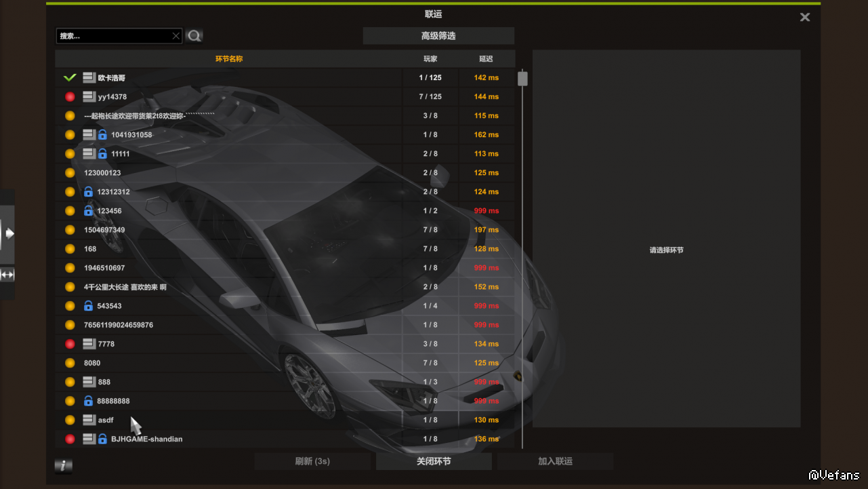Image resolution: width=868 pixels, height=489 pixels.
Task: Select the session named asdf
Action: (x=285, y=420)
